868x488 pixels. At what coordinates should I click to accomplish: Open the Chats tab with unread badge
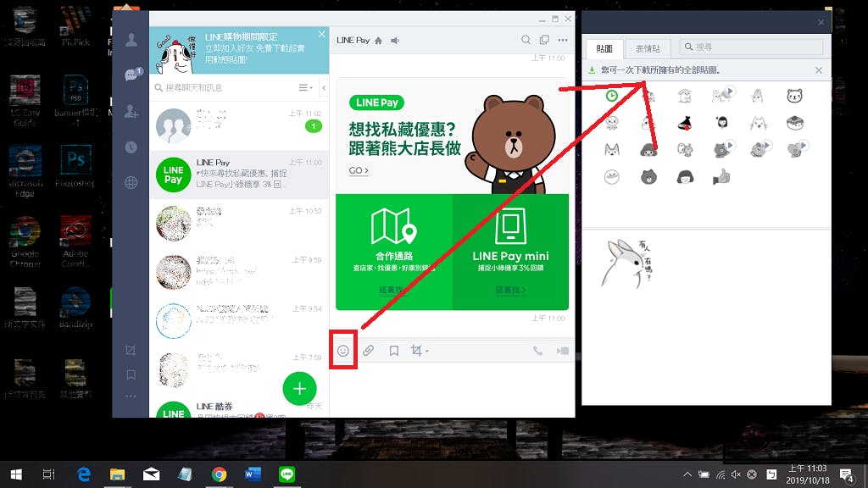click(133, 75)
